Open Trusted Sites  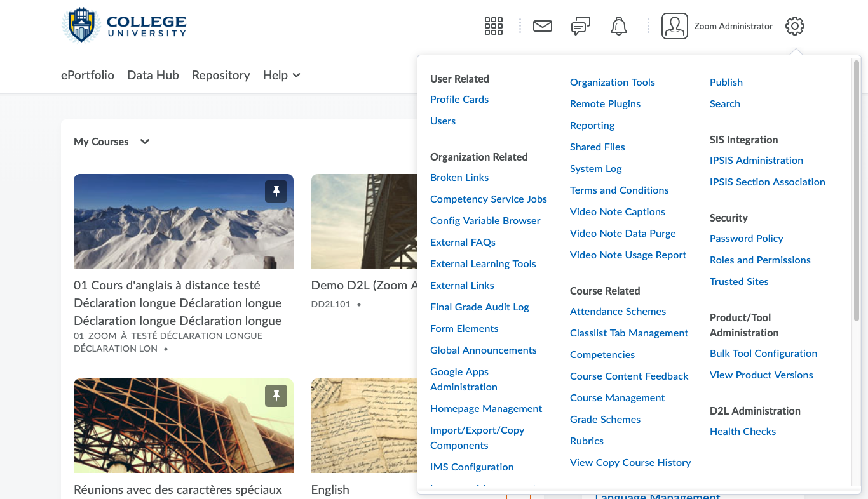[x=739, y=282]
